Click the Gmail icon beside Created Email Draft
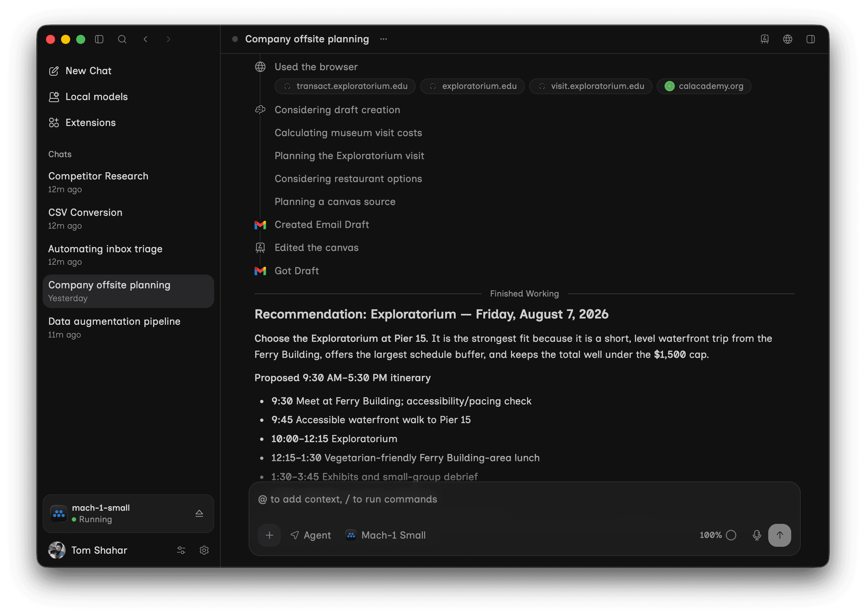The width and height of the screenshot is (866, 616). [260, 225]
